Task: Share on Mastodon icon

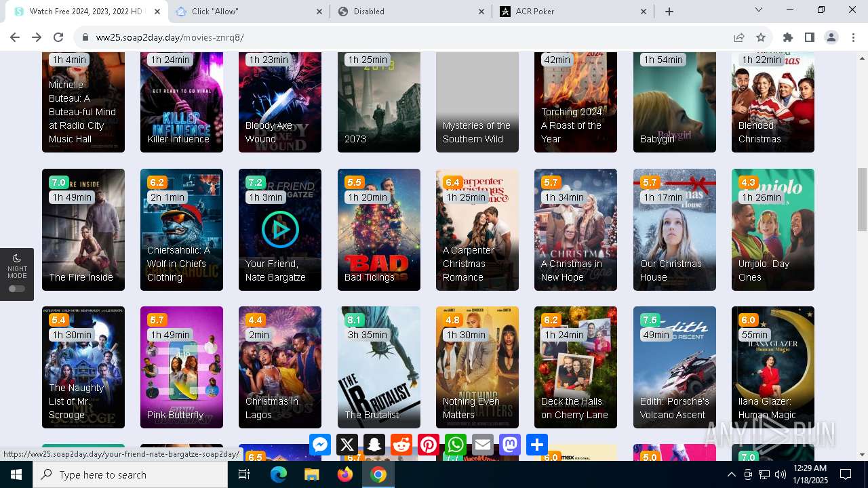Action: 510,445
